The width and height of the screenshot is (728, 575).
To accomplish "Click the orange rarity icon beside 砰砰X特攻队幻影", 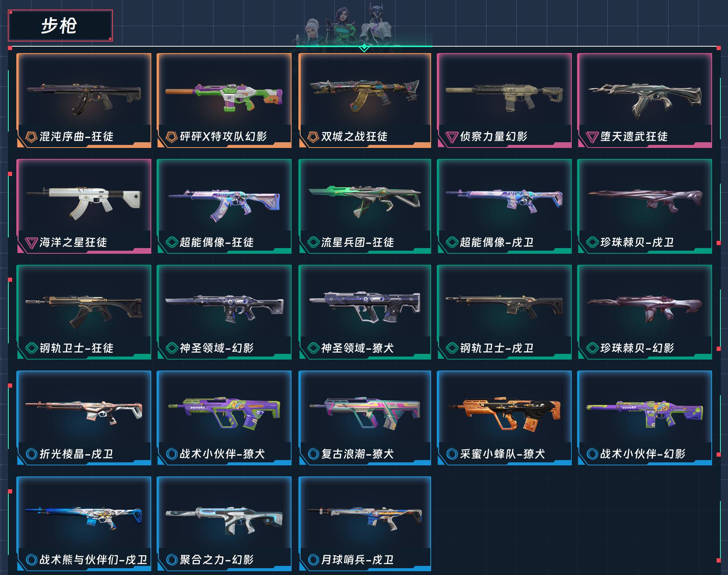I will (x=171, y=137).
